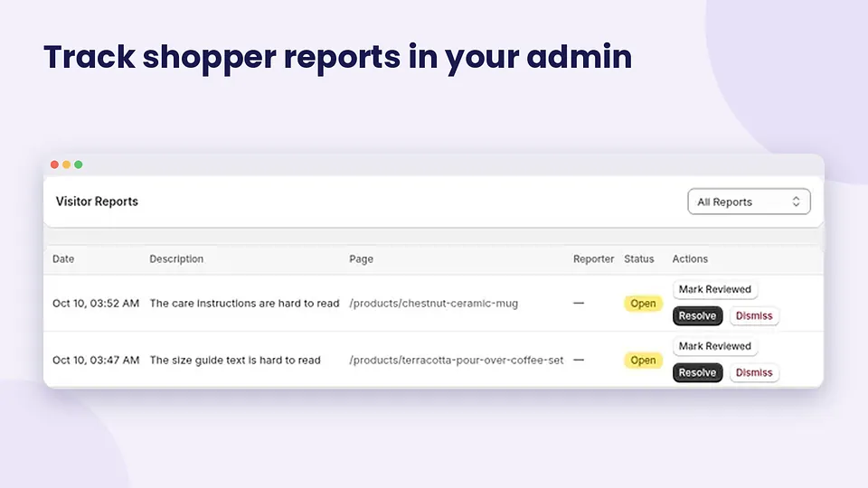Click the red close window dot
868x488 pixels.
[x=54, y=164]
